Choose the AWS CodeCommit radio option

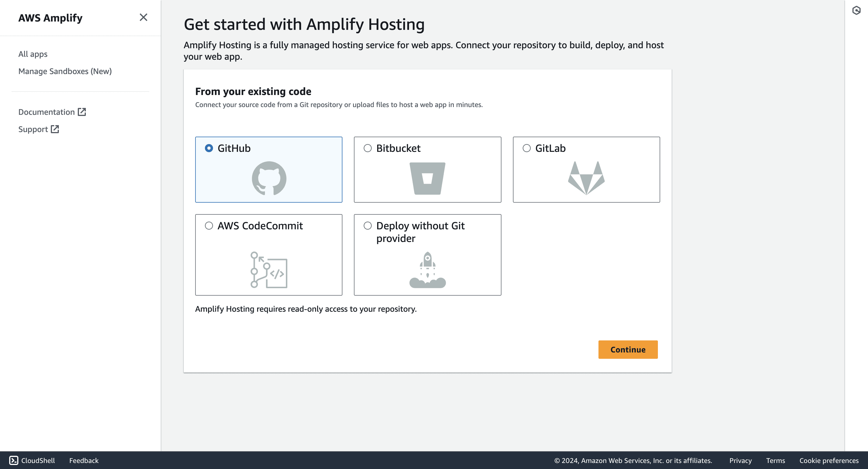click(209, 226)
